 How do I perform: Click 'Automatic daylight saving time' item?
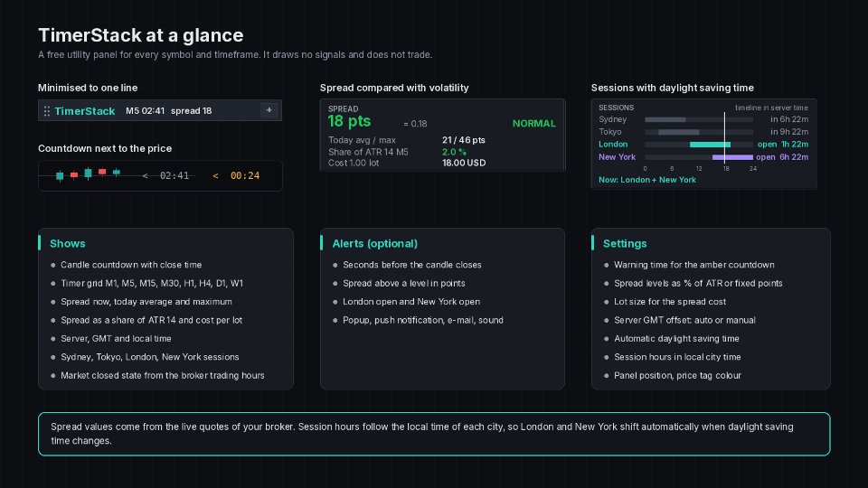(x=676, y=338)
